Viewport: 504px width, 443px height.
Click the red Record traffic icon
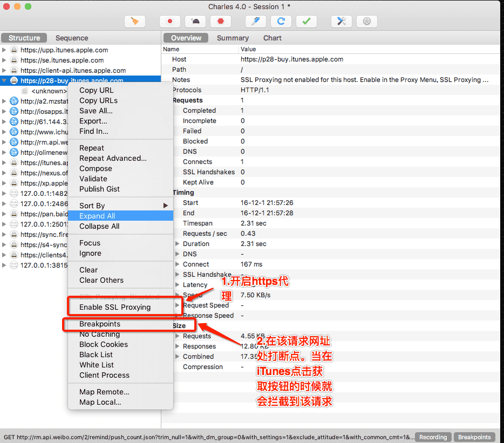coord(170,21)
